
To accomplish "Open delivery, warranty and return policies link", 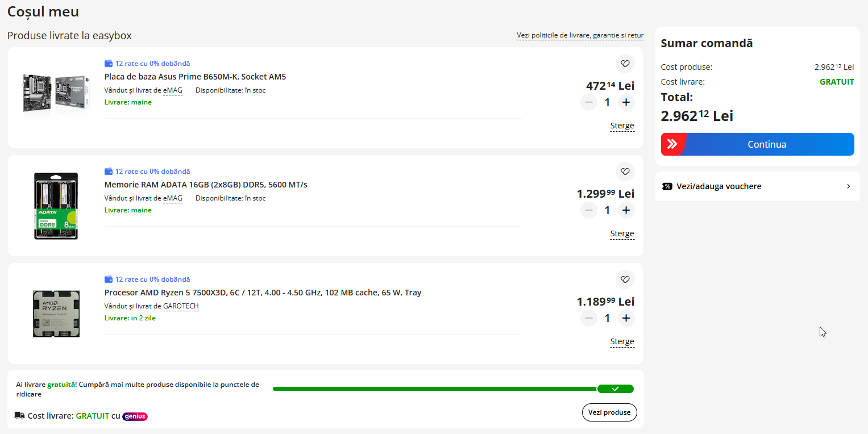I will (x=580, y=35).
